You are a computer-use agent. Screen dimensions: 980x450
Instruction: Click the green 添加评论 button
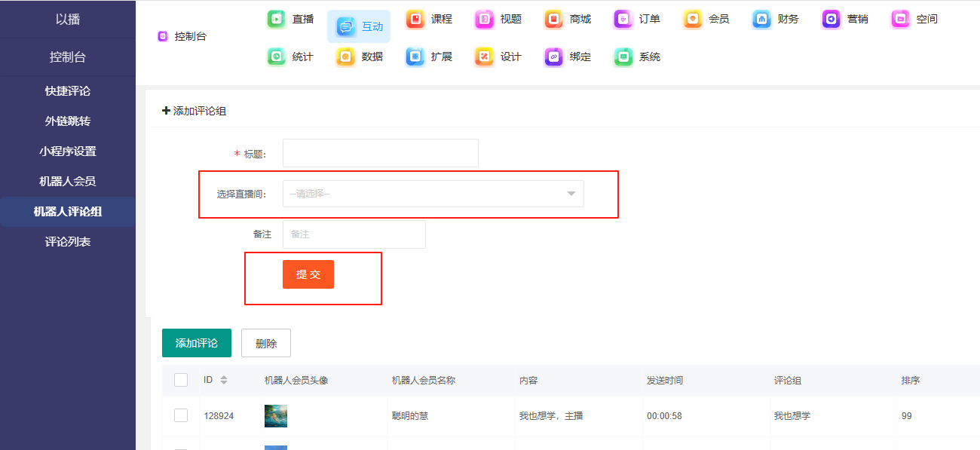tap(197, 343)
